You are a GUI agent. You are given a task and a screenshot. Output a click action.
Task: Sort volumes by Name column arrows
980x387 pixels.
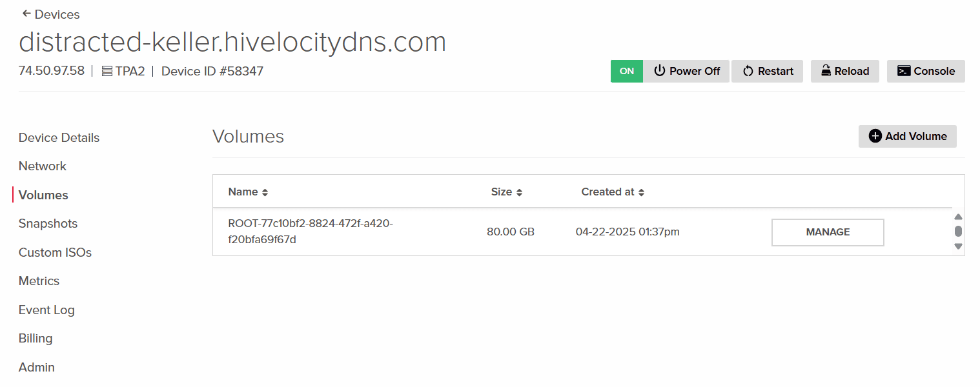(x=265, y=192)
